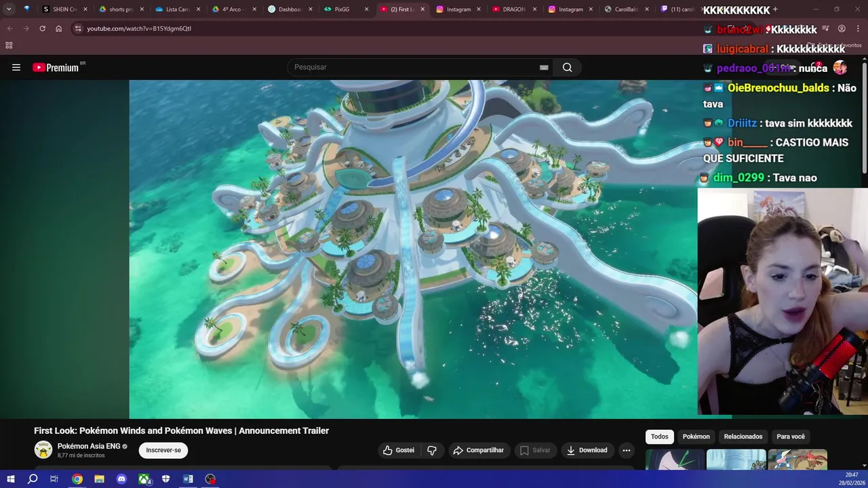The image size is (868, 488).
Task: Switch to the DRAGON YouTube tab
Action: click(515, 9)
